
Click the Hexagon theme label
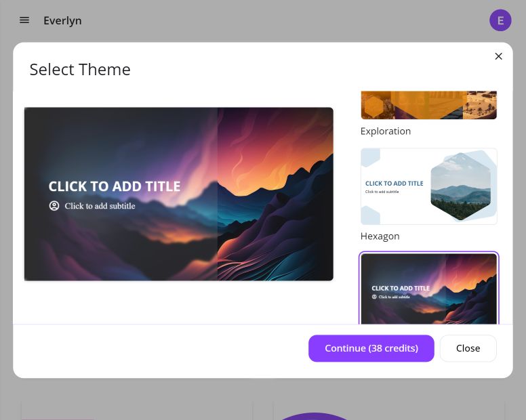[x=380, y=236]
